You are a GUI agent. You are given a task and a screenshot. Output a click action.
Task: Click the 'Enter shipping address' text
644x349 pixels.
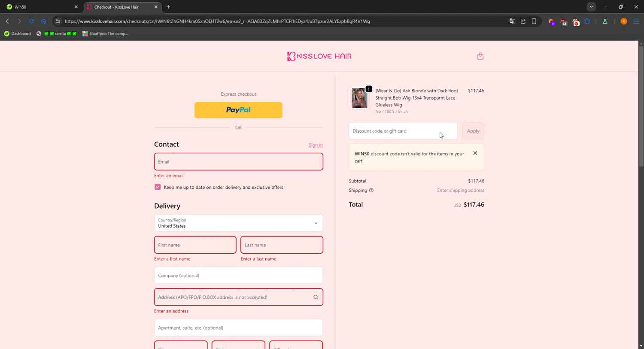[461, 191]
